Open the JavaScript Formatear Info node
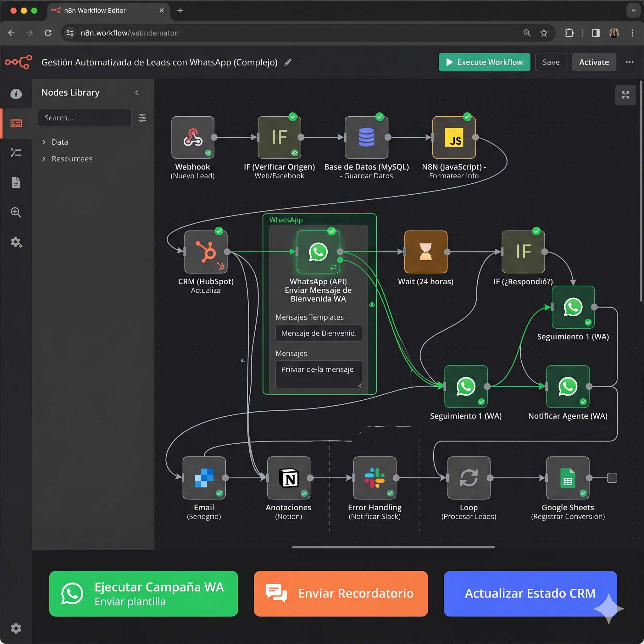The height and width of the screenshot is (644, 644). 454,137
